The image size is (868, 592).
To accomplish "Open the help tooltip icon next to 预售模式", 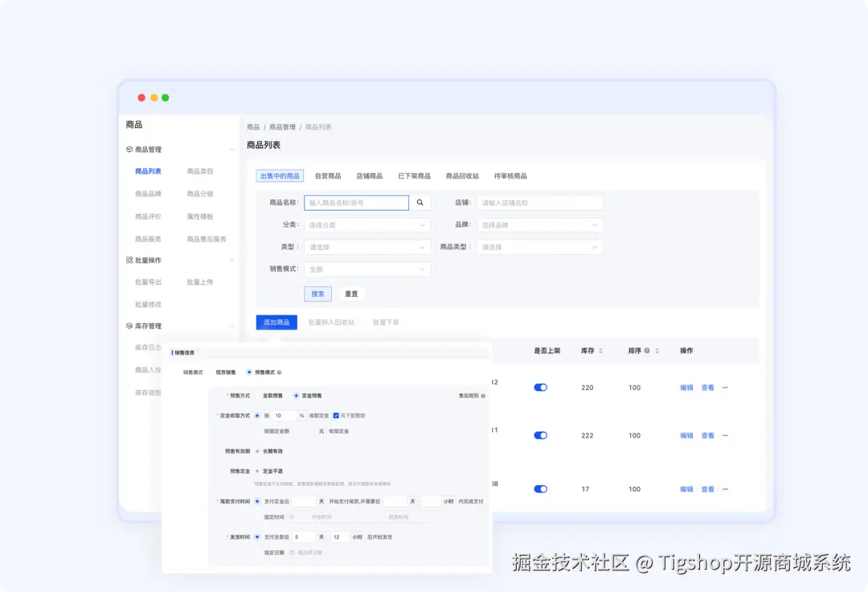I will click(280, 372).
